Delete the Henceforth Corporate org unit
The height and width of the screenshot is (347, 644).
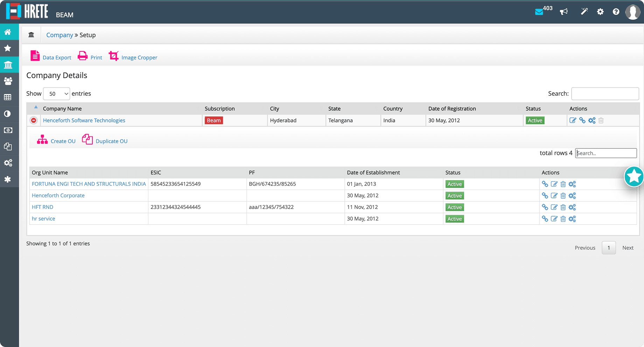[x=563, y=196]
